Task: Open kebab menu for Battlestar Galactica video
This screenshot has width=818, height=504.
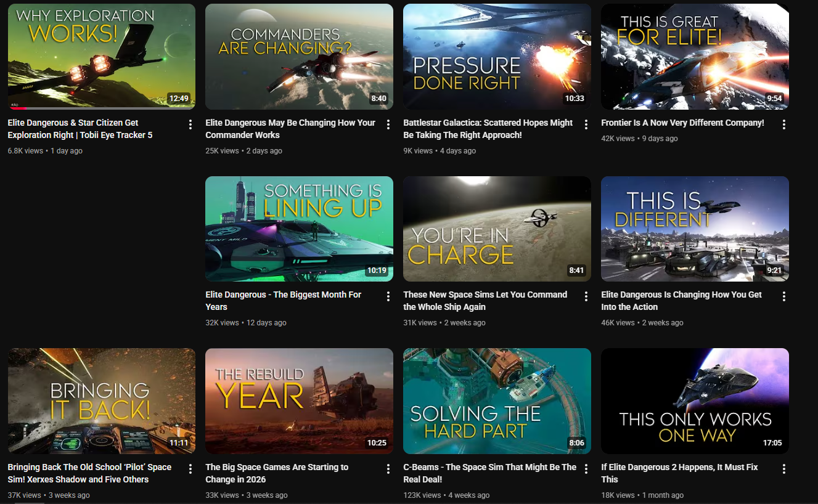Action: pyautogui.click(x=586, y=124)
